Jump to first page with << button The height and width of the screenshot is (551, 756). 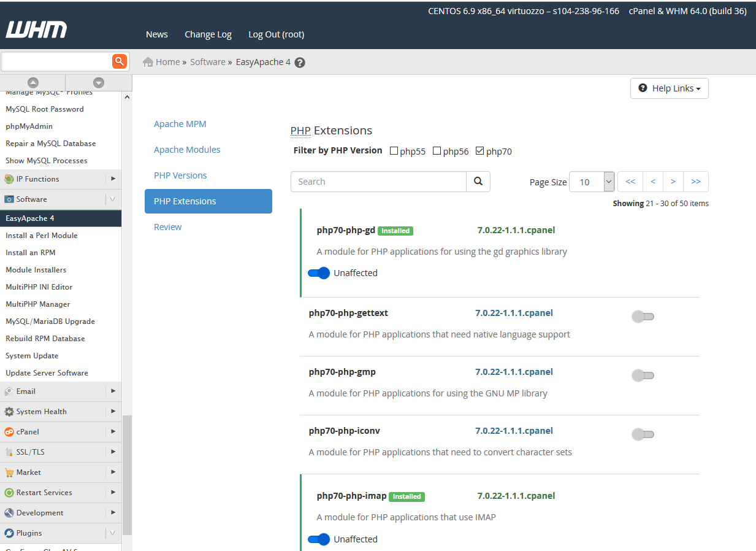point(630,182)
